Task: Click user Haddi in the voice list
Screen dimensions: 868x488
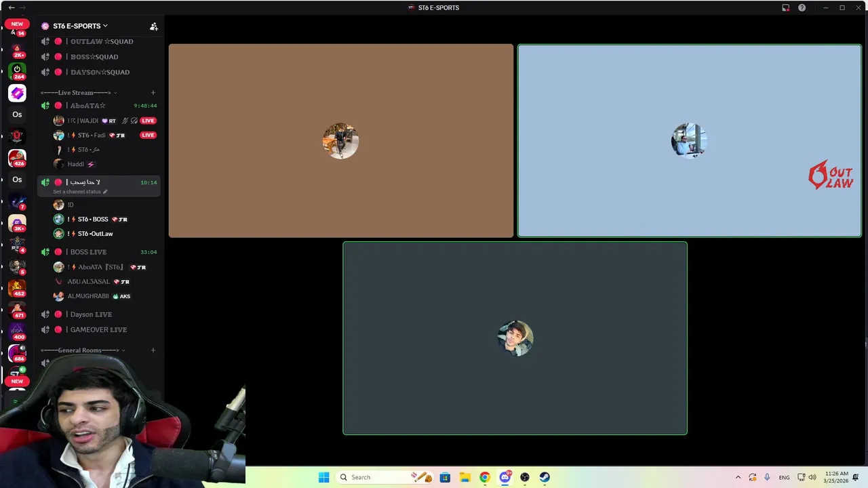Action: pos(76,164)
